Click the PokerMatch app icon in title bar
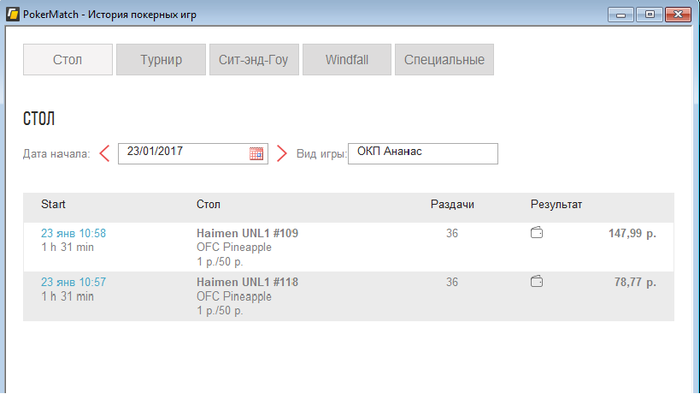The width and height of the screenshot is (700, 394). [12, 14]
